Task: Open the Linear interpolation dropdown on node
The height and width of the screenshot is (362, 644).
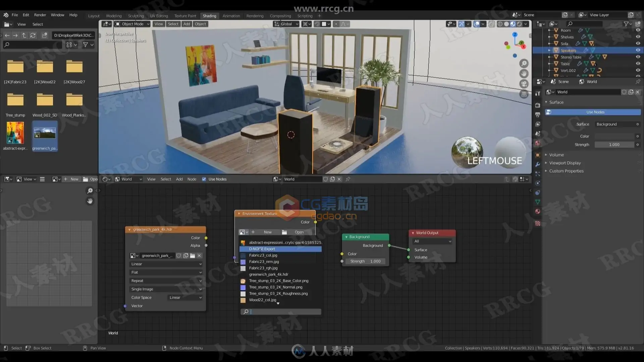Action: (x=166, y=264)
